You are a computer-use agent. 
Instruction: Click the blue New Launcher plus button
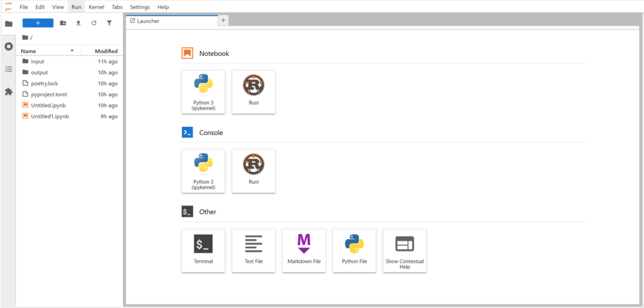point(38,23)
